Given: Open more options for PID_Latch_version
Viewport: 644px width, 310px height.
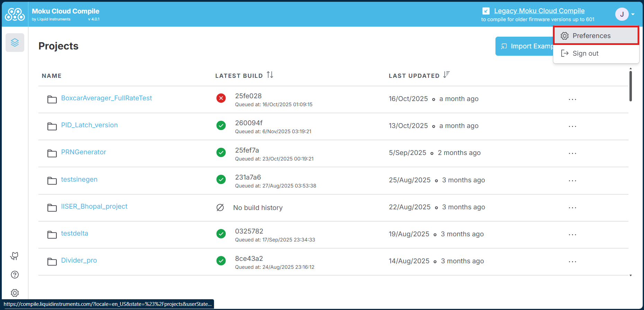Looking at the screenshot, I should pos(572,126).
